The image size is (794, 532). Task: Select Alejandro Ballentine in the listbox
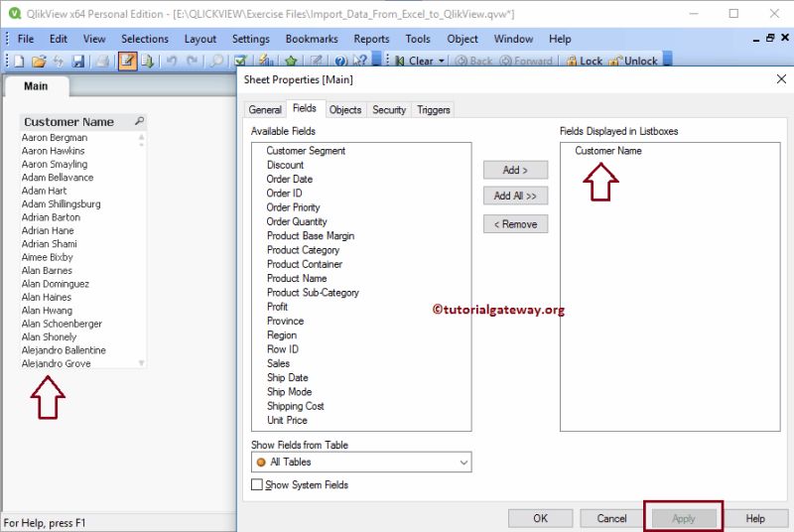(x=64, y=350)
